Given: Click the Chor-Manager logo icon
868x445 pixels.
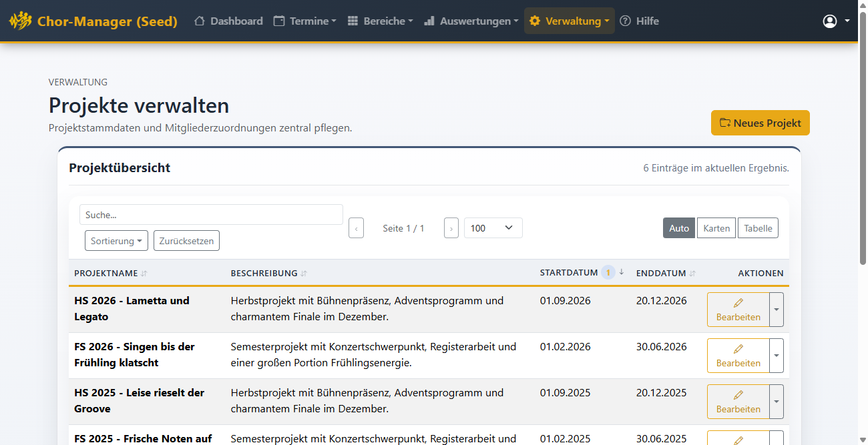Looking at the screenshot, I should pyautogui.click(x=20, y=21).
